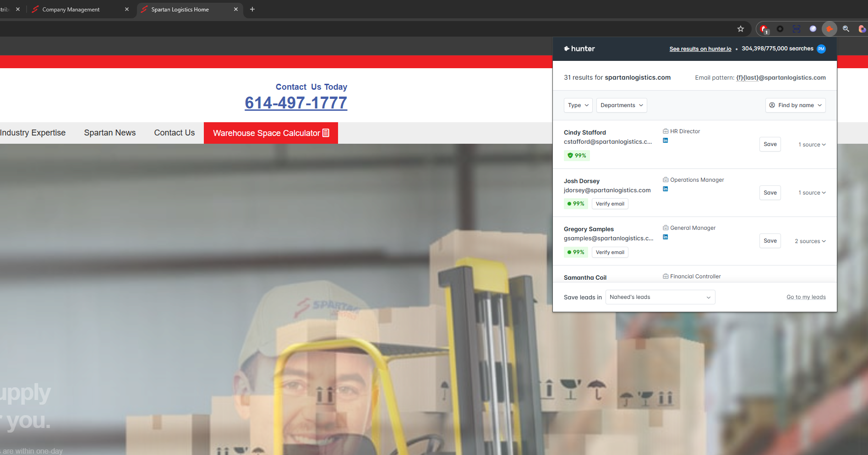Switch to the Company Management tab
868x455 pixels.
[71, 10]
